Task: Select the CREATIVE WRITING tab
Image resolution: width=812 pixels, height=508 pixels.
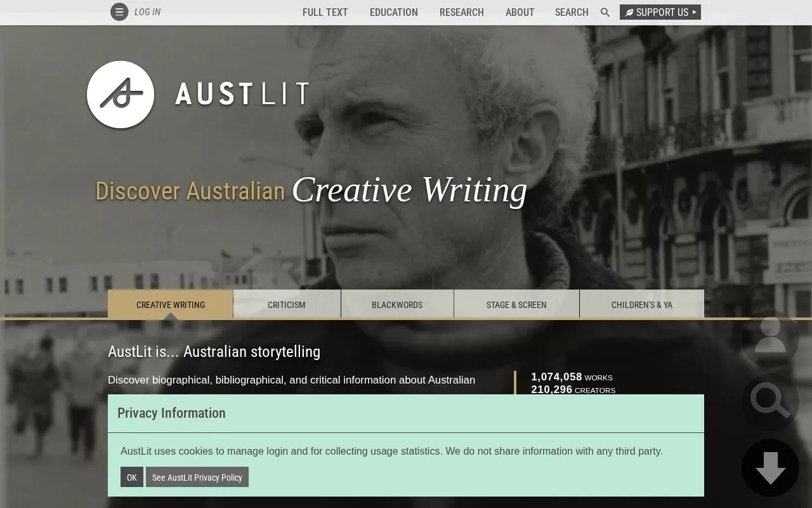Action: click(171, 304)
